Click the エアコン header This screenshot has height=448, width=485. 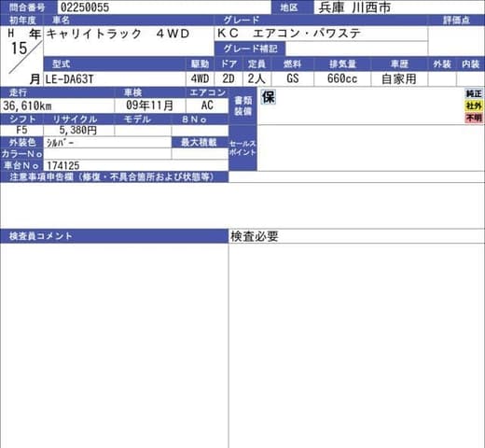tap(207, 92)
